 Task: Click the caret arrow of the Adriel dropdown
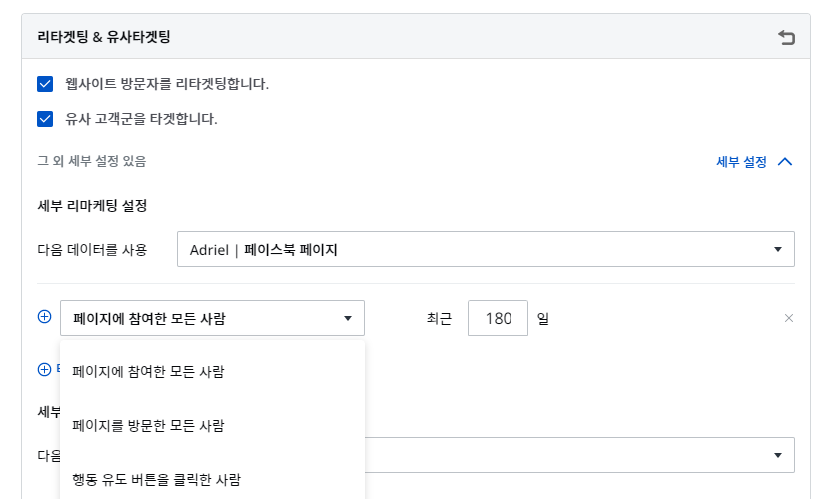tap(778, 250)
